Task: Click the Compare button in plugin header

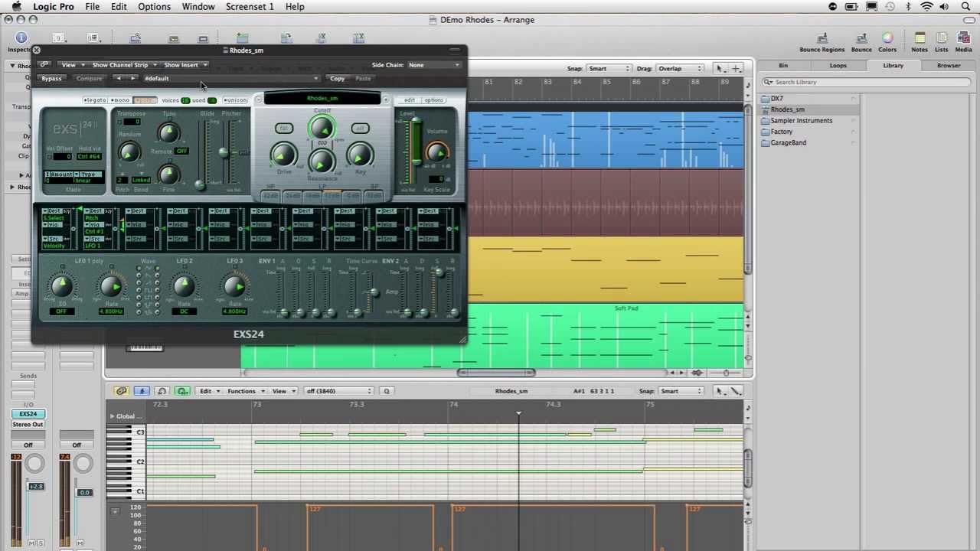Action: [89, 79]
